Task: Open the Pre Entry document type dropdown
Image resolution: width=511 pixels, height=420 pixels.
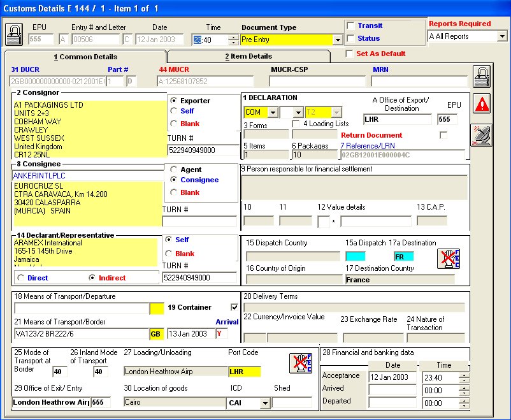Action: click(338, 39)
